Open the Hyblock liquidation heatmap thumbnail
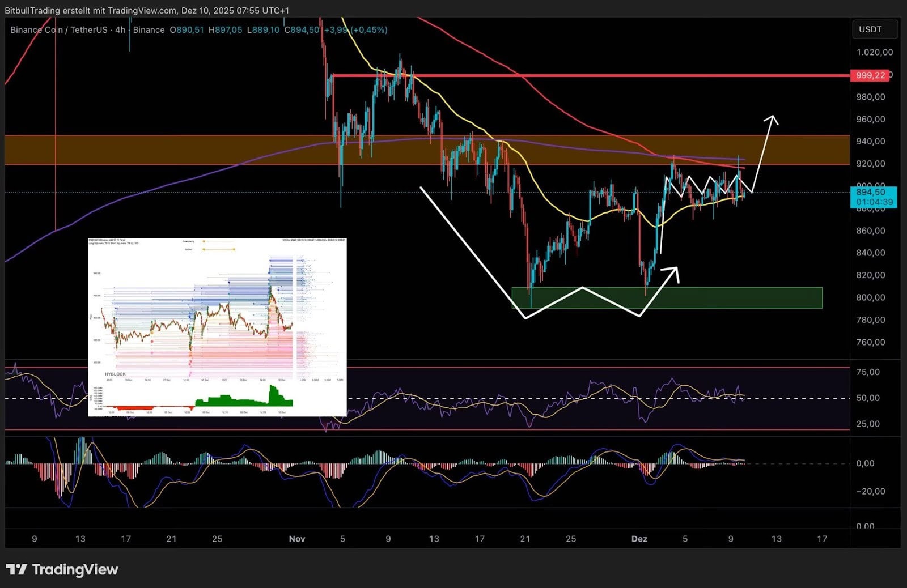The height and width of the screenshot is (588, 907). [217, 327]
